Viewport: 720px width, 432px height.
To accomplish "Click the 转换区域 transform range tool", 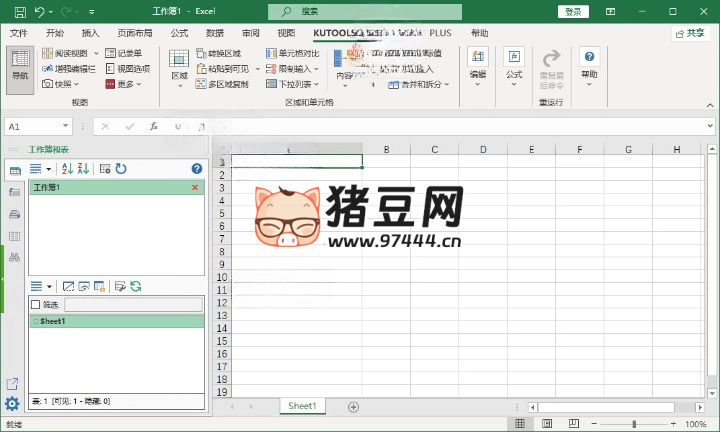I will pos(219,53).
